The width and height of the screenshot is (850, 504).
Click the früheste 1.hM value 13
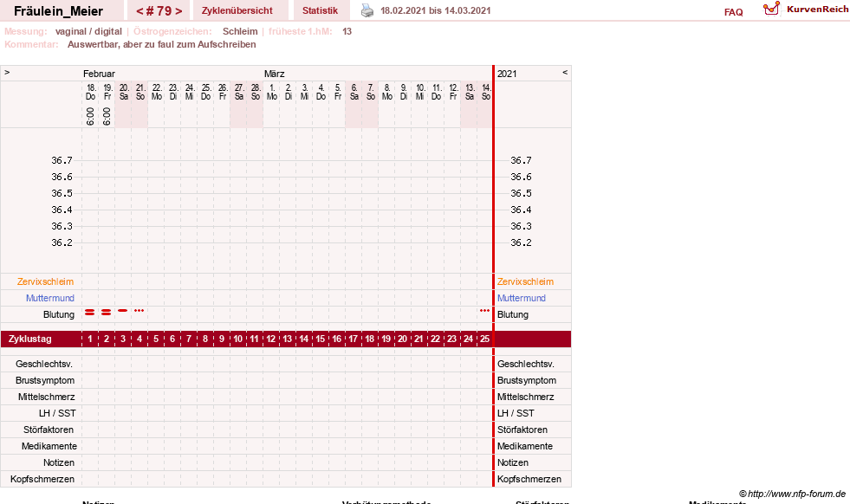[347, 31]
